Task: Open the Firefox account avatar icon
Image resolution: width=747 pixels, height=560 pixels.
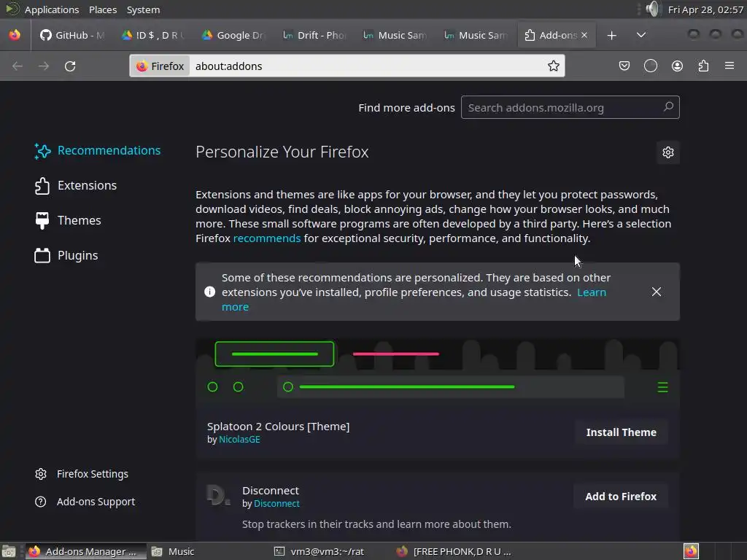Action: [677, 66]
